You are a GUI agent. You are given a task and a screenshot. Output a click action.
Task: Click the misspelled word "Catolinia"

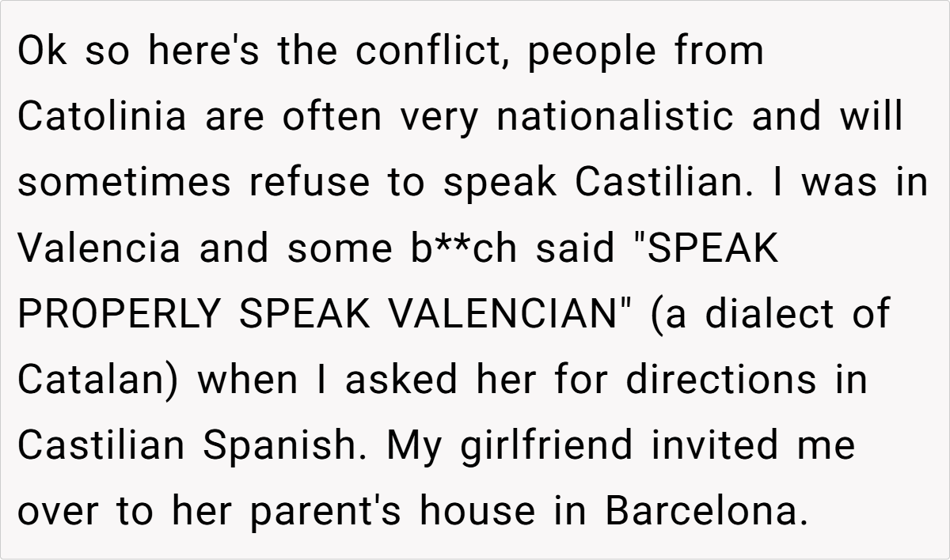click(x=102, y=117)
